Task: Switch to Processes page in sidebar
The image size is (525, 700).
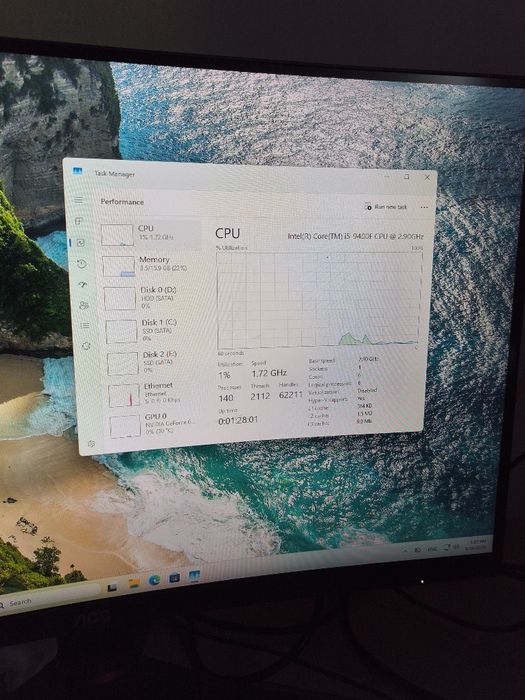Action: click(79, 221)
